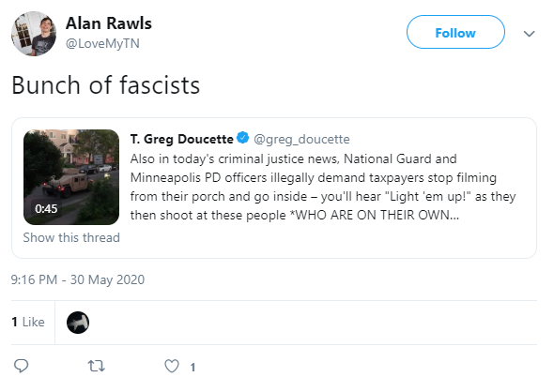Expand the tweet options chevron menu

click(529, 34)
